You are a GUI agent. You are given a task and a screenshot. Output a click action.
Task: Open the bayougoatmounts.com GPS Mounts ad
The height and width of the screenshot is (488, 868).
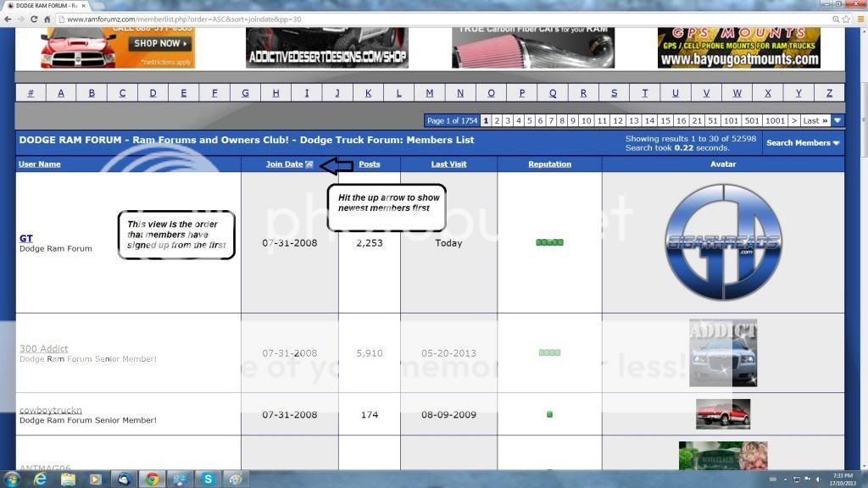739,47
